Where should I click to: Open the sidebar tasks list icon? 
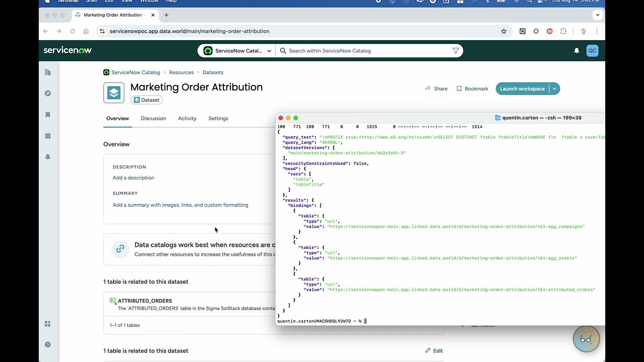pyautogui.click(x=48, y=136)
